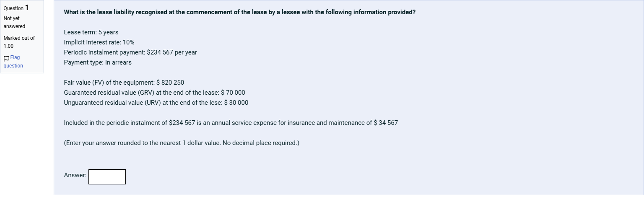Image resolution: width=644 pixels, height=202 pixels.
Task: Focus the Answer input box
Action: click(107, 177)
